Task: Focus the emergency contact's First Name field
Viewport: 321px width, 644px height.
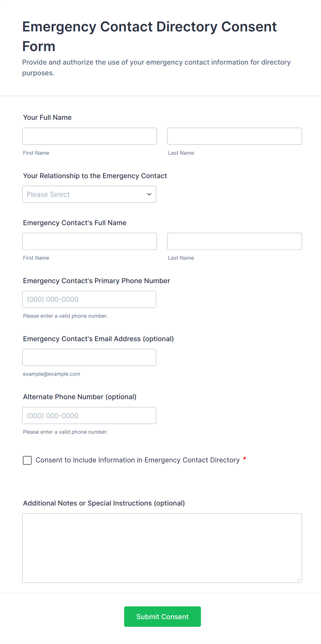Action: 89,241
